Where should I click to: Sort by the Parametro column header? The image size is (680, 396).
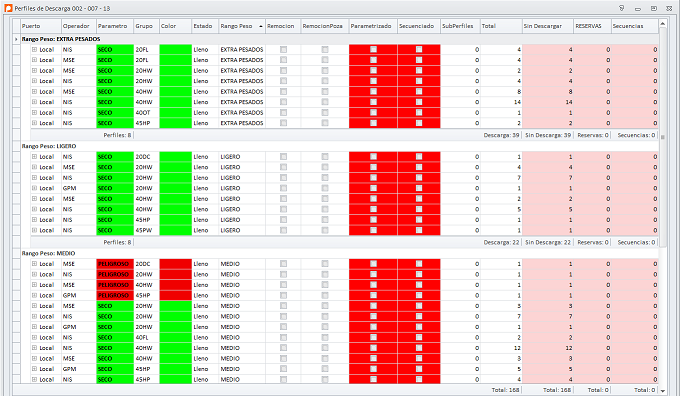click(114, 26)
